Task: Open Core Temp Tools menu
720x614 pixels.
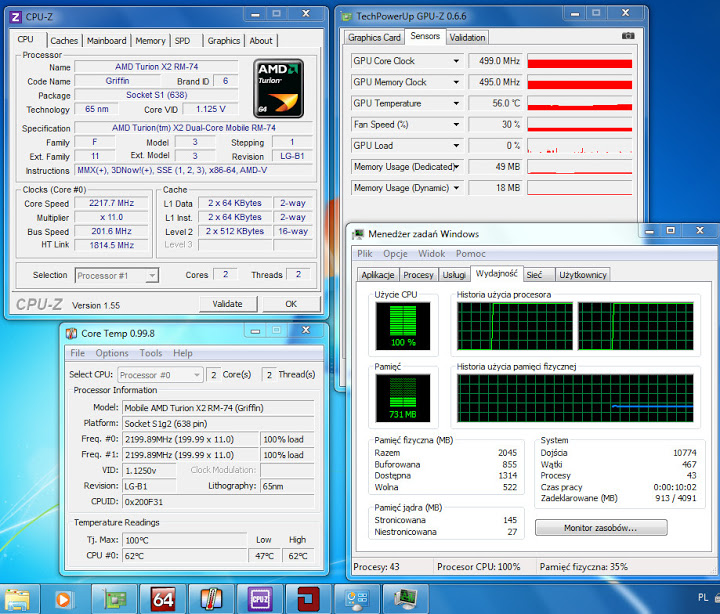Action: pos(151,353)
